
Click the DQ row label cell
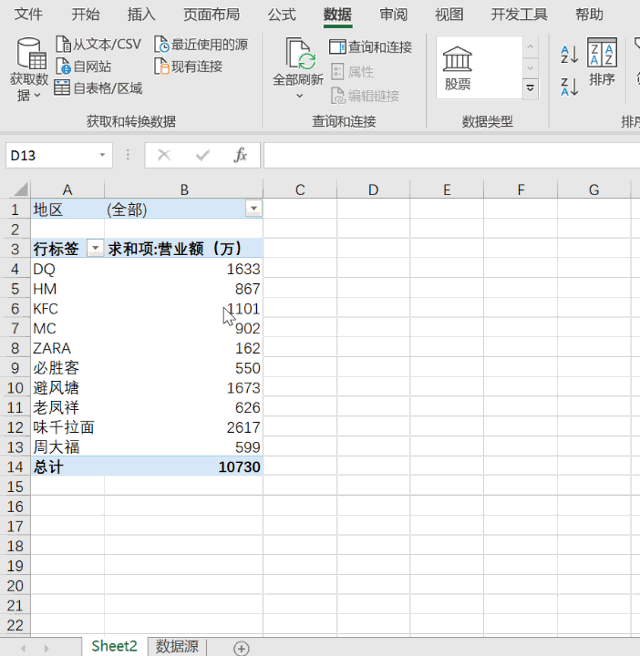67,269
